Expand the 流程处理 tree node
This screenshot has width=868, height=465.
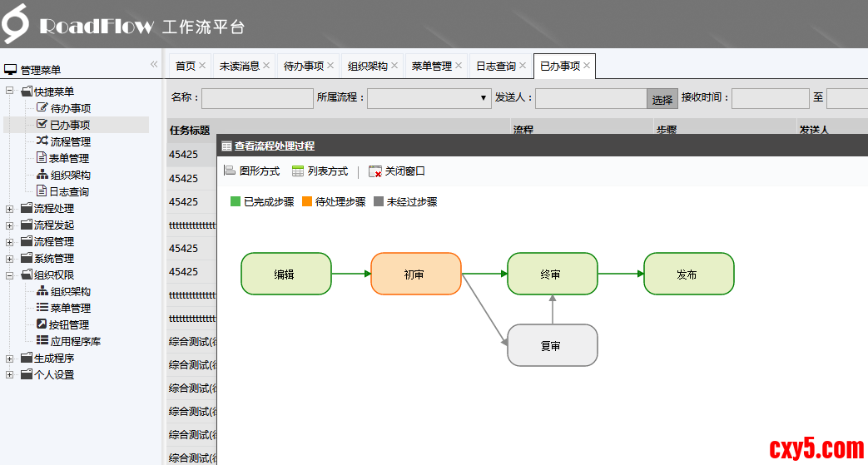point(9,209)
